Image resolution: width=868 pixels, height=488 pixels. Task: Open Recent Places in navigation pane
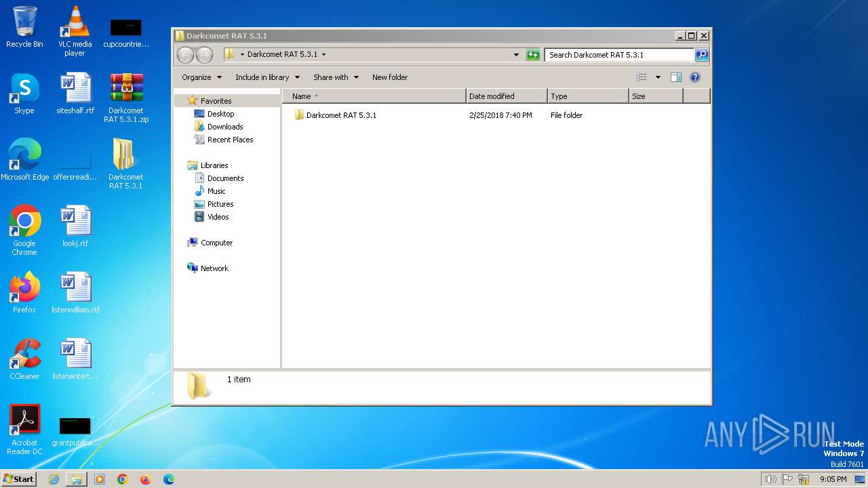tap(230, 140)
